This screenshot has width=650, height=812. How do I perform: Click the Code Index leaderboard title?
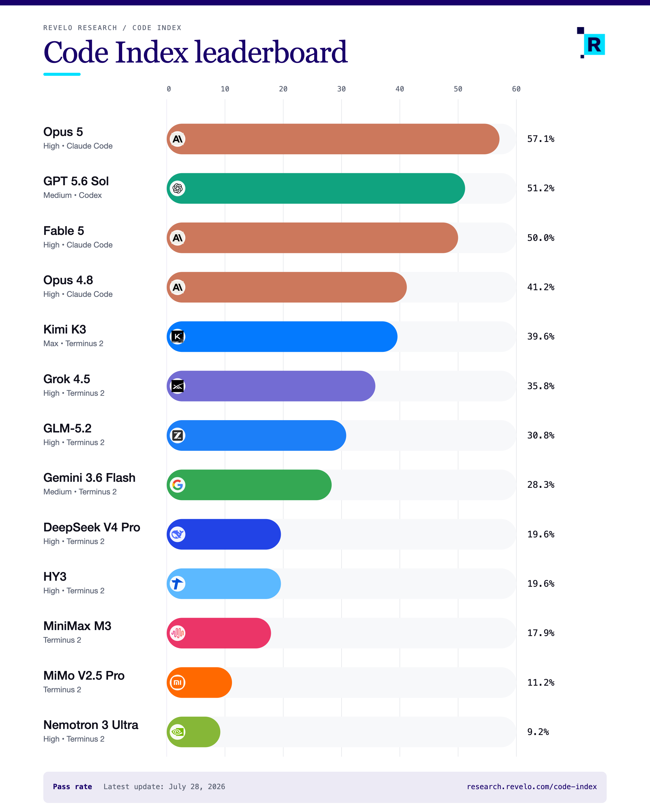point(195,52)
